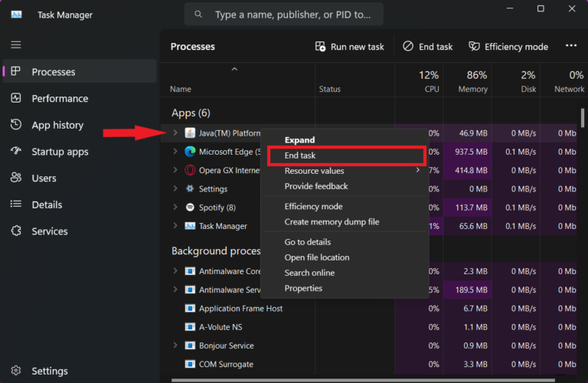The height and width of the screenshot is (383, 588).
Task: Click Efficiency mode toolbar button
Action: tap(508, 47)
